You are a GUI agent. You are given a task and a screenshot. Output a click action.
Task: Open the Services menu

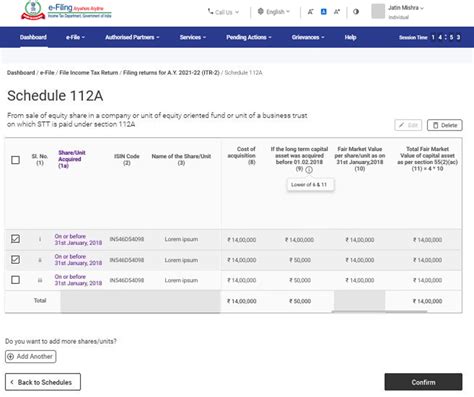click(193, 37)
